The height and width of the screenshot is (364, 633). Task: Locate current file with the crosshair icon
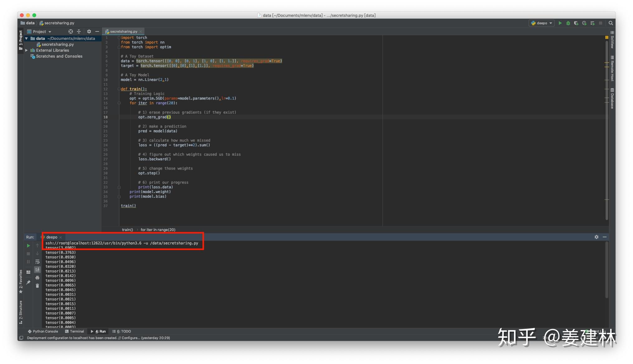coord(71,31)
